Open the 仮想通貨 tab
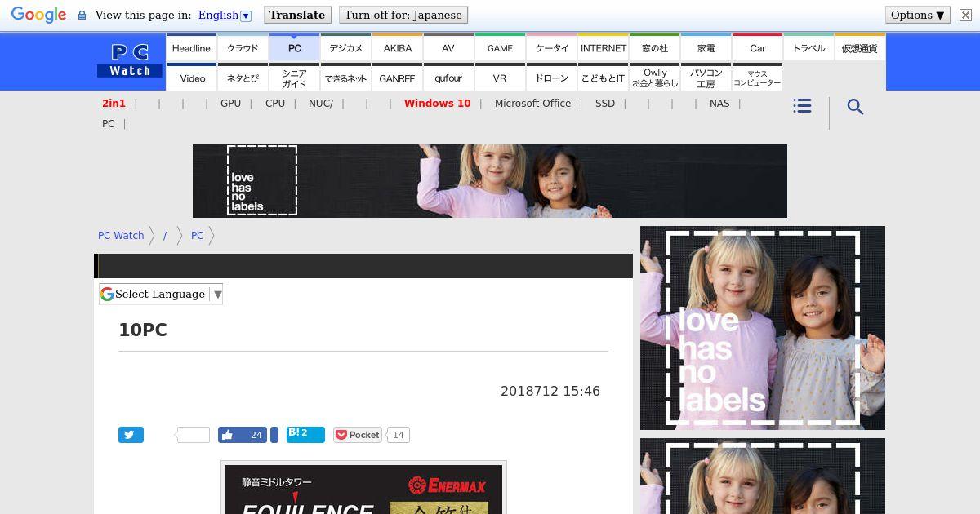The image size is (980, 514). tap(860, 47)
